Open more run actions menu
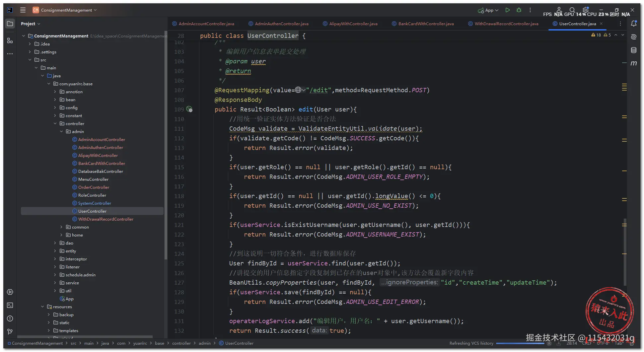Image resolution: width=644 pixels, height=352 pixels. pos(530,10)
